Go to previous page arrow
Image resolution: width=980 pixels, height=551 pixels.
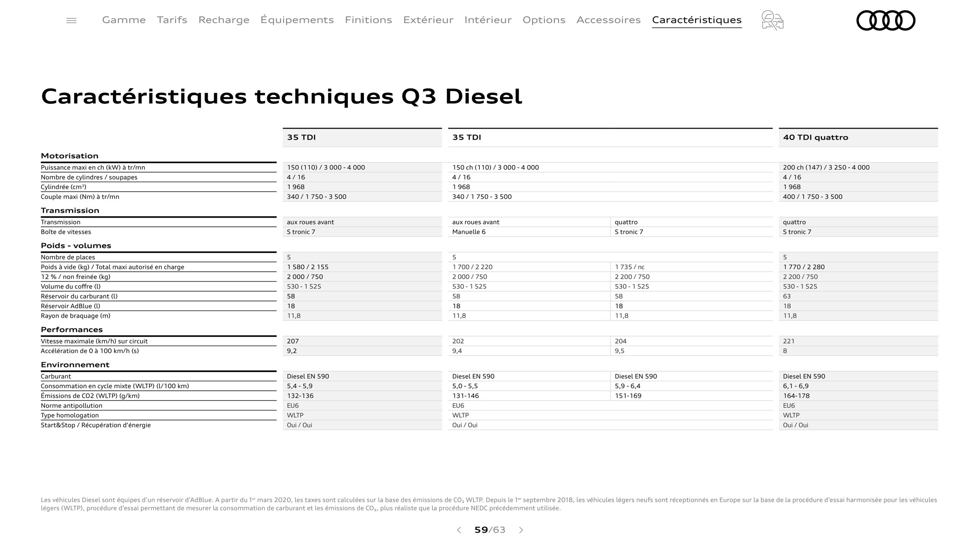(x=459, y=530)
